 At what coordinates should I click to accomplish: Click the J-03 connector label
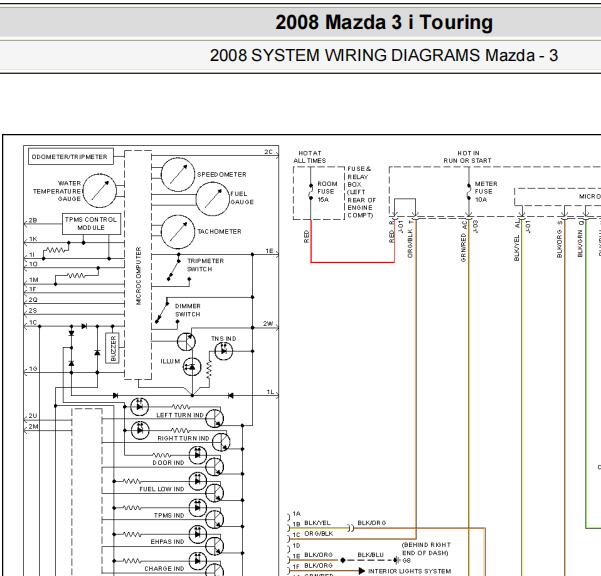[x=476, y=226]
